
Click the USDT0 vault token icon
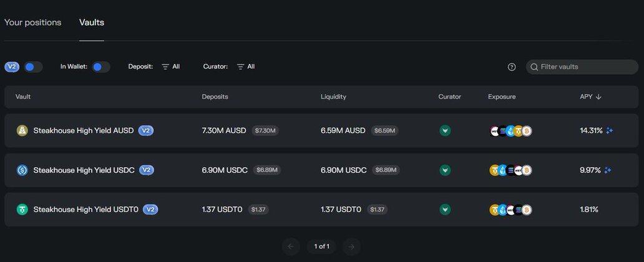click(22, 210)
